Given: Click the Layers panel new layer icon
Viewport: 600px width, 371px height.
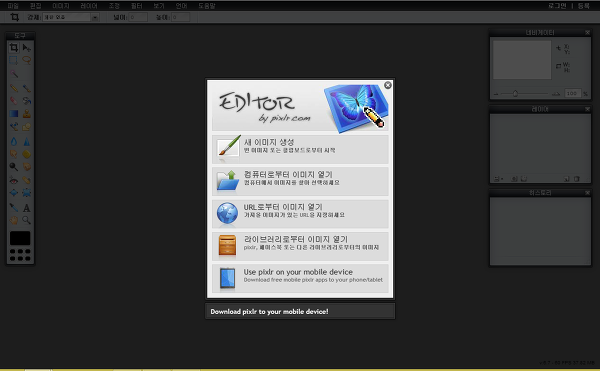Looking at the screenshot, I should pyautogui.click(x=566, y=179).
